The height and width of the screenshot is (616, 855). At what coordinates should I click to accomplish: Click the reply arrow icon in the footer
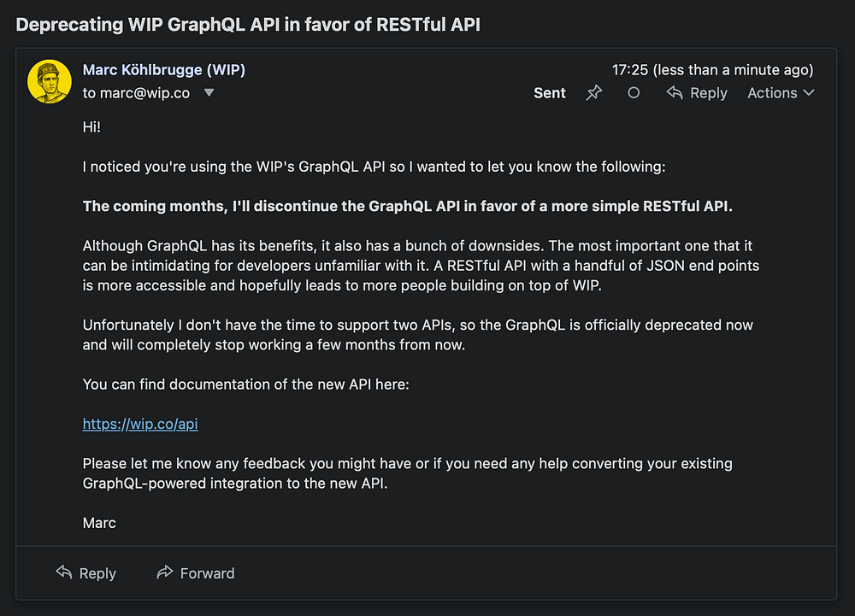click(63, 572)
